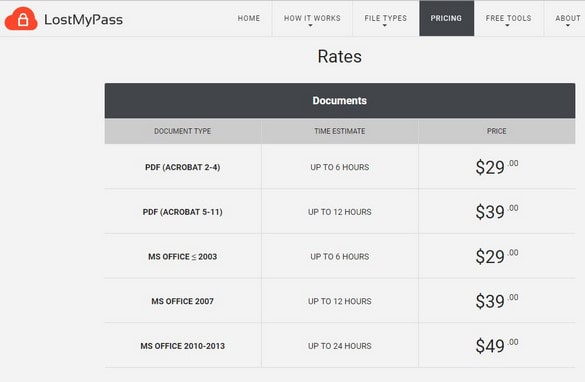This screenshot has width=585, height=382.
Task: Expand the How It Works dropdown arrow
Action: tap(310, 26)
